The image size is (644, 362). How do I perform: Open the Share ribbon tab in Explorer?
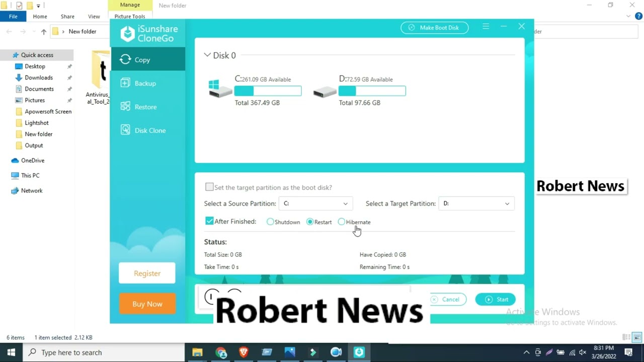tap(67, 17)
